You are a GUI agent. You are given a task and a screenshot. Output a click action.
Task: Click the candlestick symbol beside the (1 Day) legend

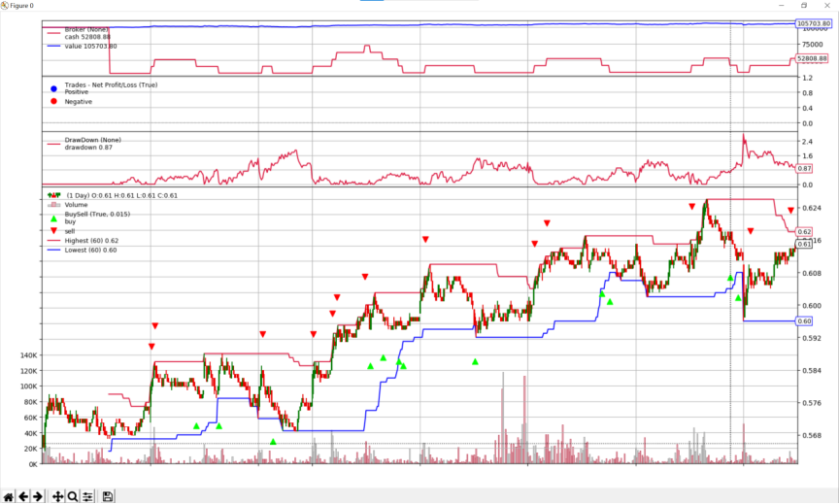pyautogui.click(x=54, y=195)
